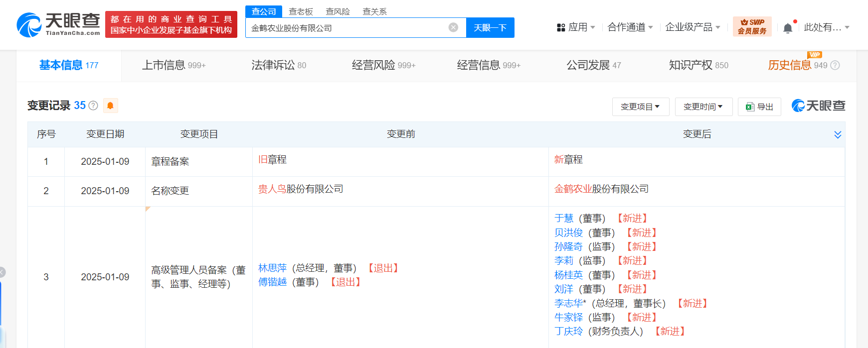The height and width of the screenshot is (348, 868).
Task: Open the SVIP member service badge
Action: click(x=752, y=26)
